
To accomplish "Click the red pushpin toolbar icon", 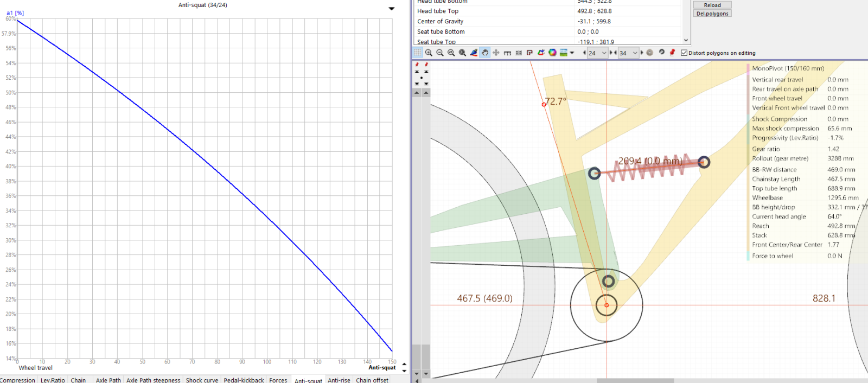I will [672, 53].
